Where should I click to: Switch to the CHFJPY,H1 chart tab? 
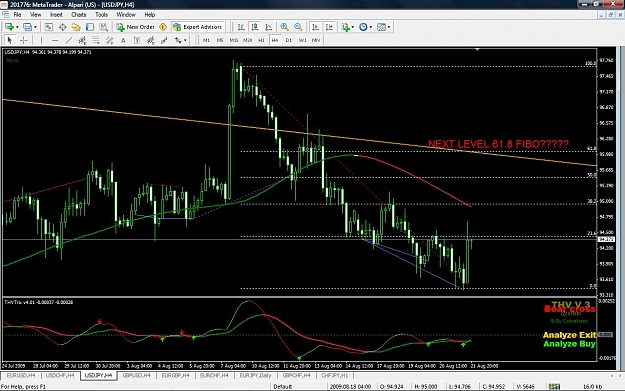334,375
